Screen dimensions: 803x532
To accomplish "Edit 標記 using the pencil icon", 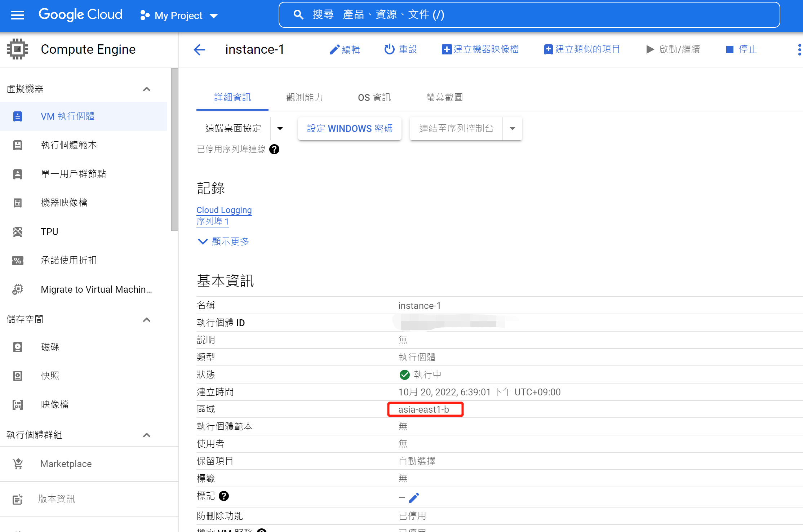I will [x=414, y=497].
